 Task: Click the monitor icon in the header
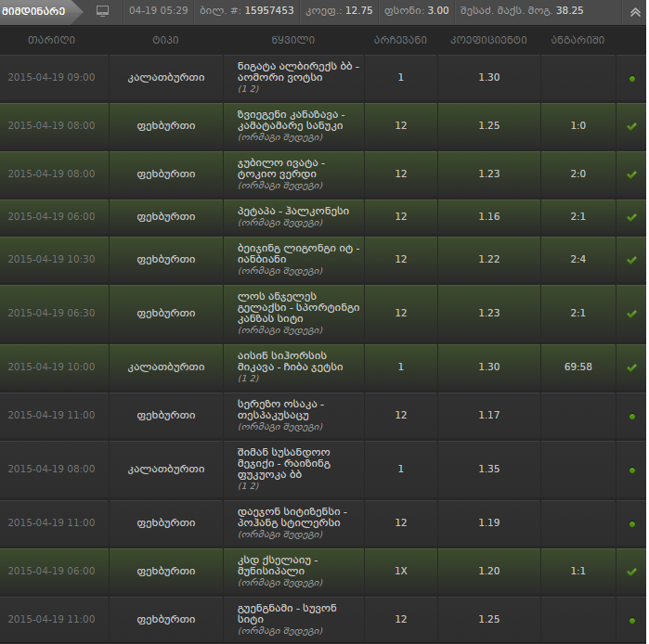pos(102,11)
